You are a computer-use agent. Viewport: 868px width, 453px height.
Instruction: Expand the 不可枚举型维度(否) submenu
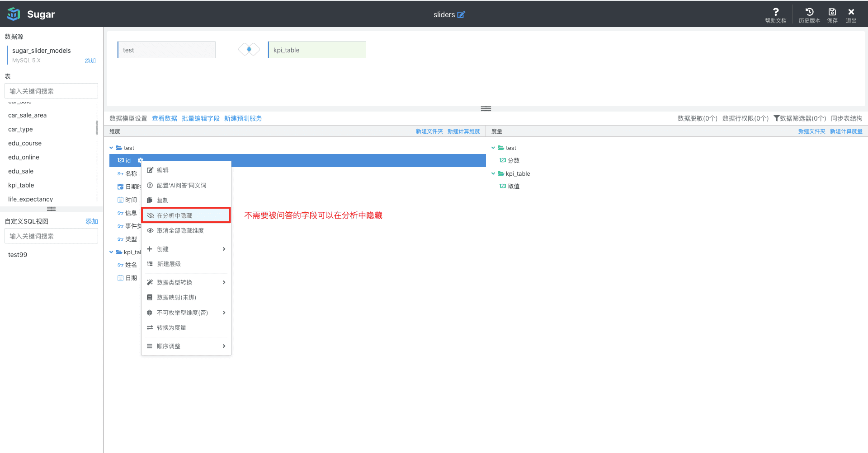click(x=186, y=313)
